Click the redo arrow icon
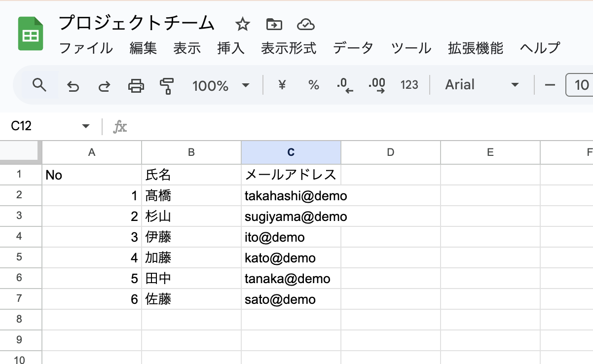Image resolution: width=593 pixels, height=364 pixels. (104, 86)
